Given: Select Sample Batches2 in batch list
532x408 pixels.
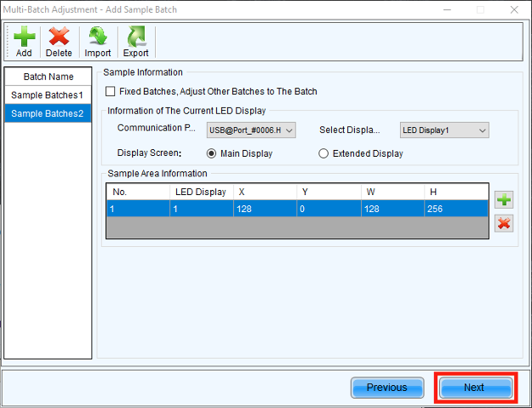Looking at the screenshot, I should 48,113.
